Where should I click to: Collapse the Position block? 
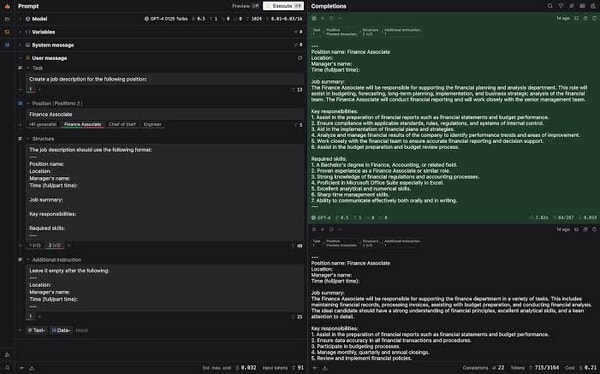[x=28, y=103]
